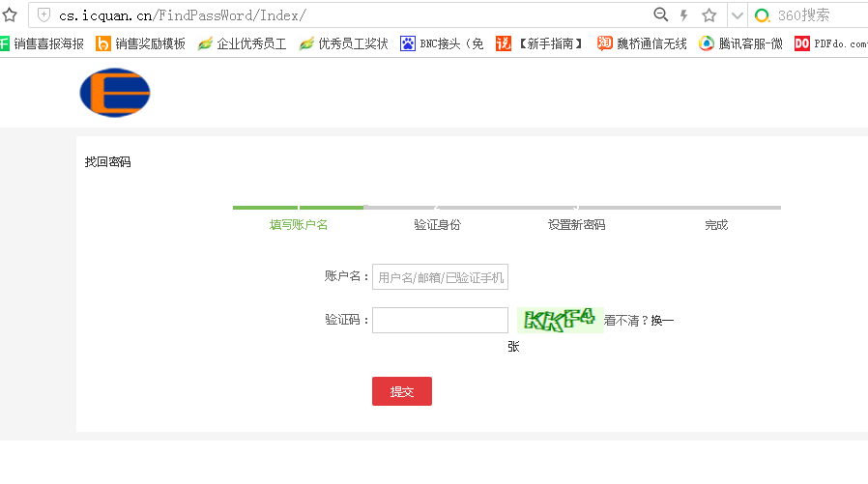Open the BNC接头 bookmark

point(442,43)
